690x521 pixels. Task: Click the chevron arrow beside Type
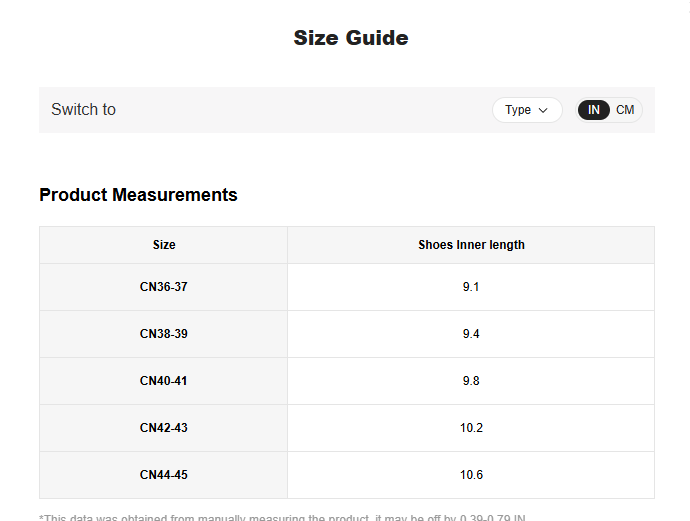(543, 110)
